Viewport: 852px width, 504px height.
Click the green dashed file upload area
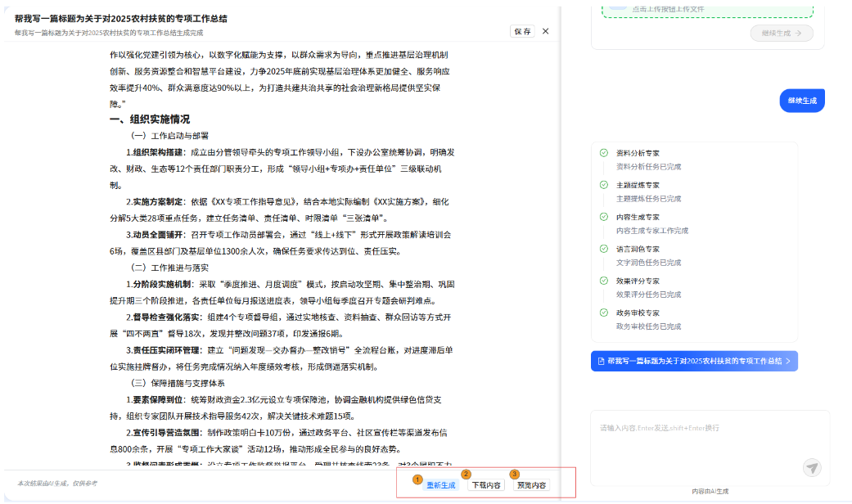point(707,9)
